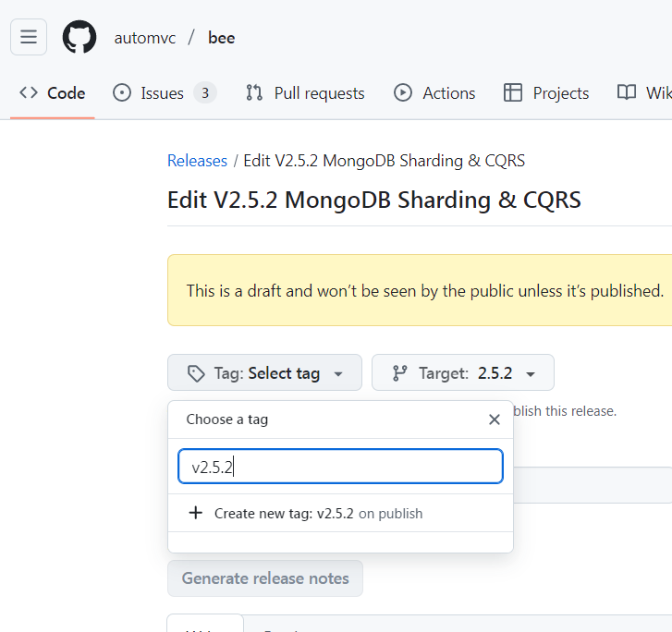Click the Edit V2.5.2 MongoDB Sharding & CQRS heading

374,200
